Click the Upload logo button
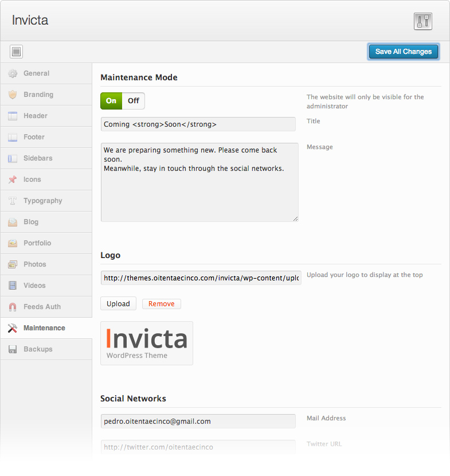The height and width of the screenshot is (476, 450). [118, 304]
